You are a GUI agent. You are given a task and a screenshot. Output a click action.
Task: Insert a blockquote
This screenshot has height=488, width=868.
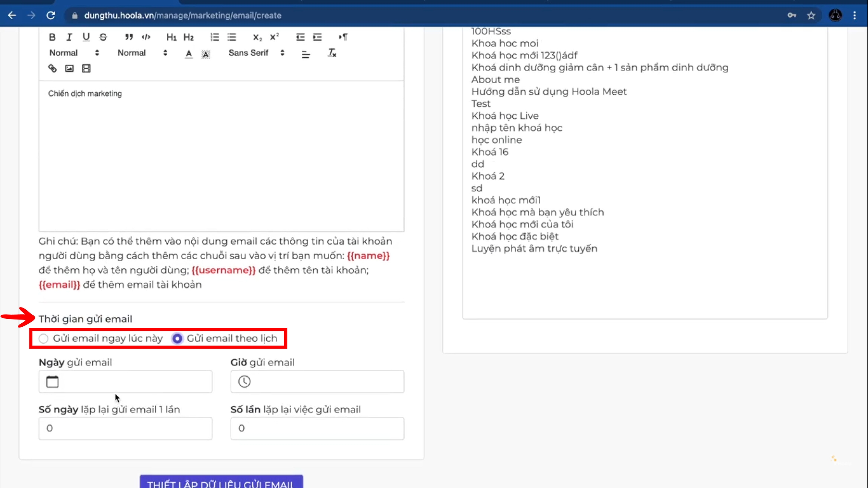click(x=129, y=37)
